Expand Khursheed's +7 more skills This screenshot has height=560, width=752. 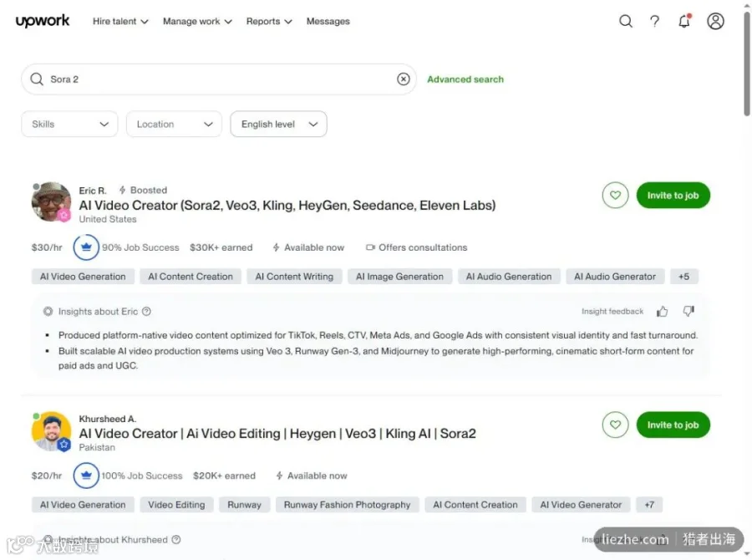click(649, 505)
